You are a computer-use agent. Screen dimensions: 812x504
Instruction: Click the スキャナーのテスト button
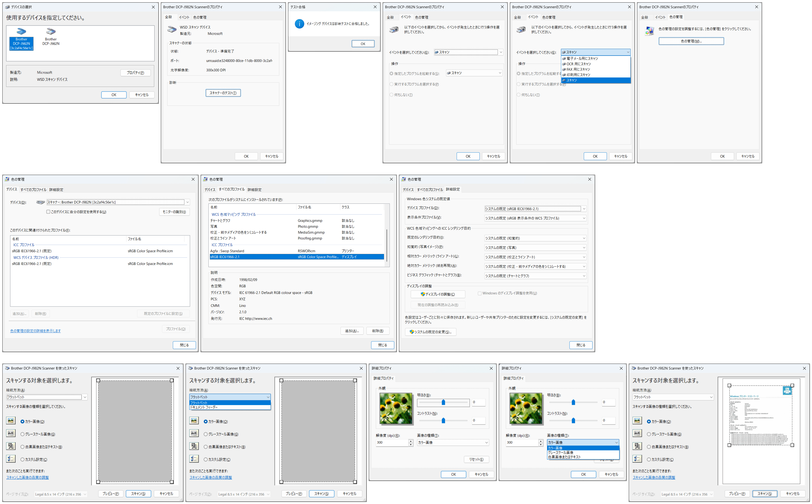223,93
